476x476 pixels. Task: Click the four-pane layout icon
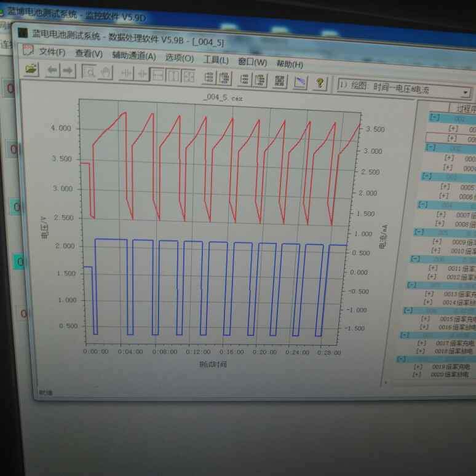188,76
